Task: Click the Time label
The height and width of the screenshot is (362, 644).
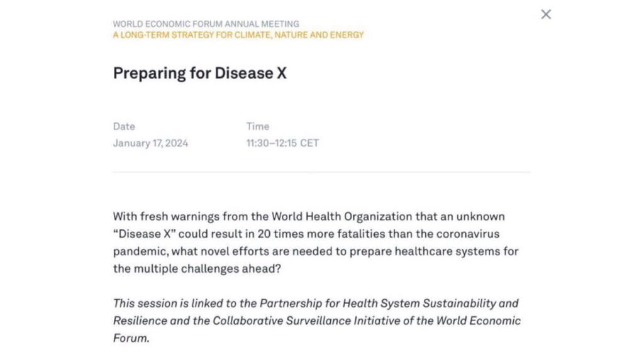Action: coord(257,126)
